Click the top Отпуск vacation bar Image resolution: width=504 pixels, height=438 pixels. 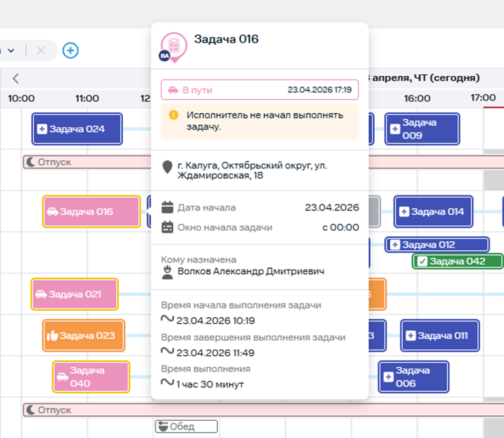click(x=86, y=162)
